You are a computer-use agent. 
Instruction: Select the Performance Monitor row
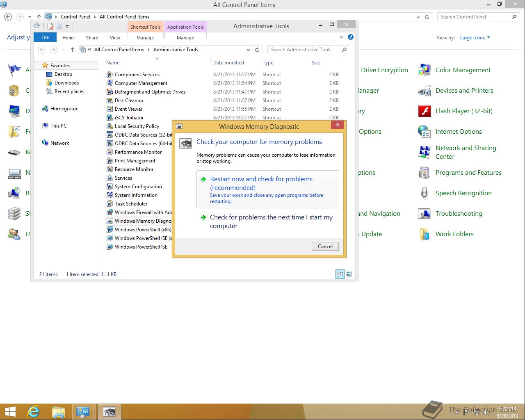click(138, 152)
